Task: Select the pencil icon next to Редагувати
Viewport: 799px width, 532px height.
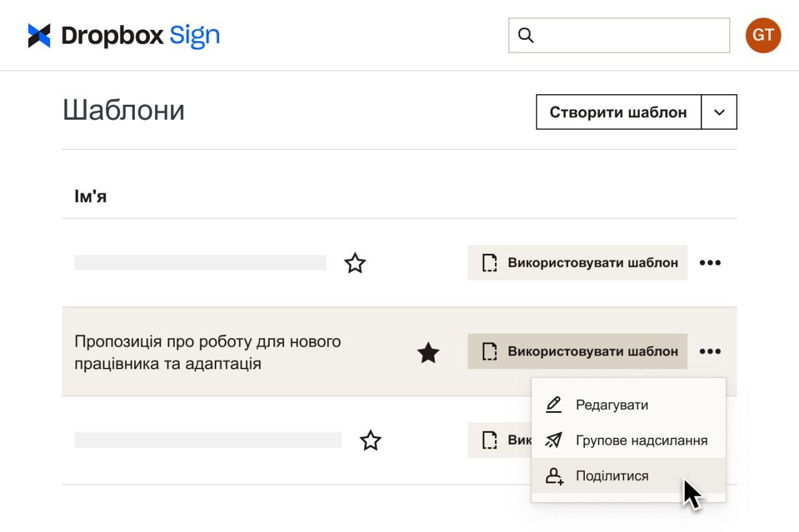Action: point(553,404)
